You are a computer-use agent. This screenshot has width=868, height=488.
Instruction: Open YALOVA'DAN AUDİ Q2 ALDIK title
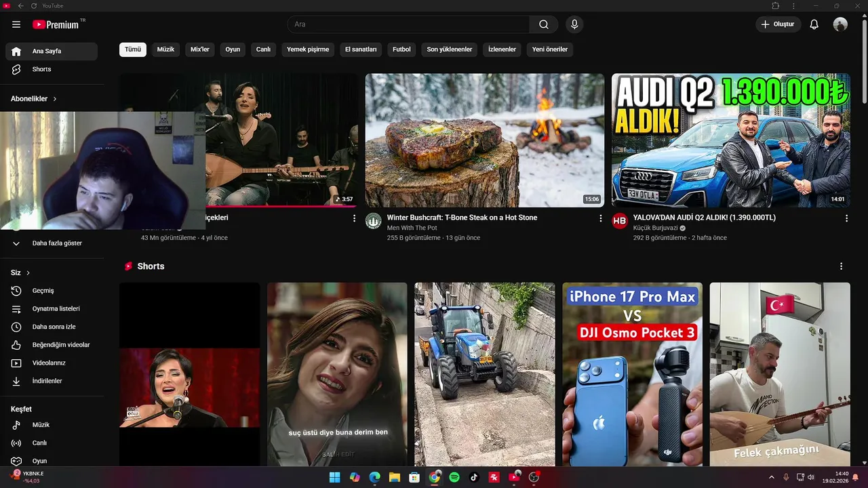[705, 218]
